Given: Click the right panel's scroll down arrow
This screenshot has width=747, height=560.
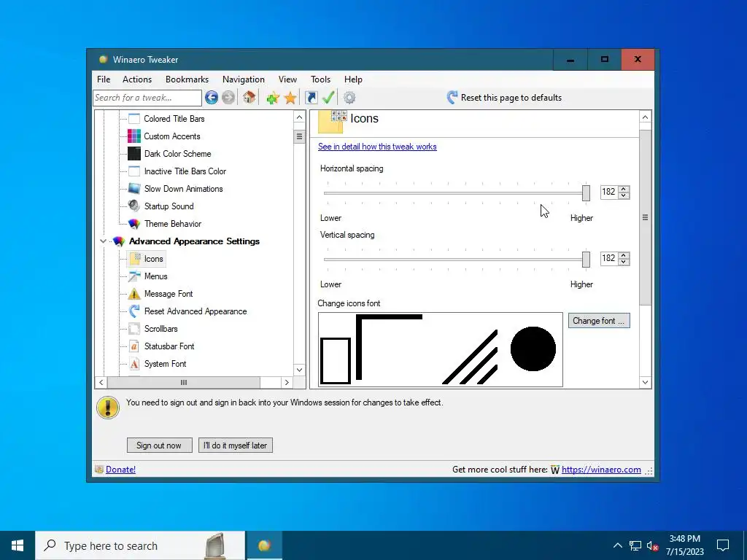Looking at the screenshot, I should click(x=645, y=382).
